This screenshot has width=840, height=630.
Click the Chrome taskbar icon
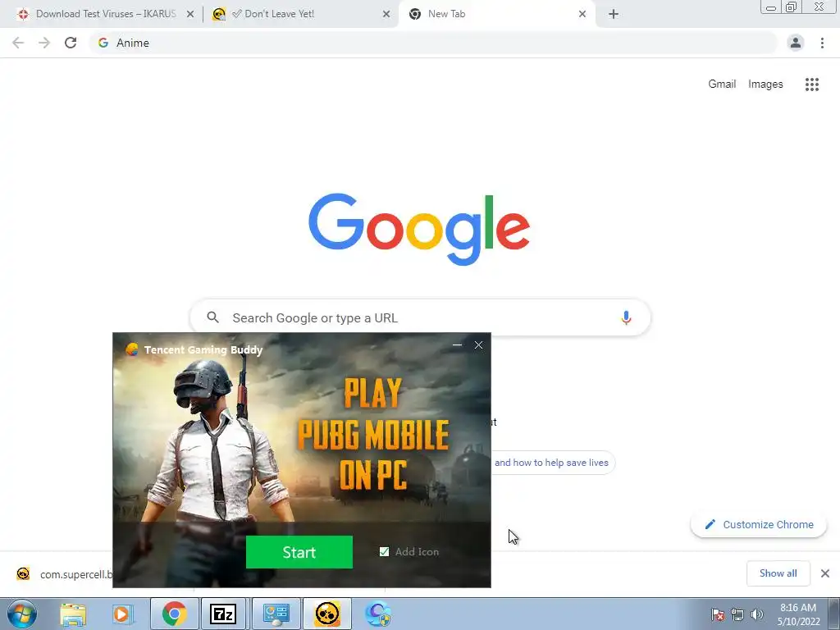pyautogui.click(x=174, y=614)
